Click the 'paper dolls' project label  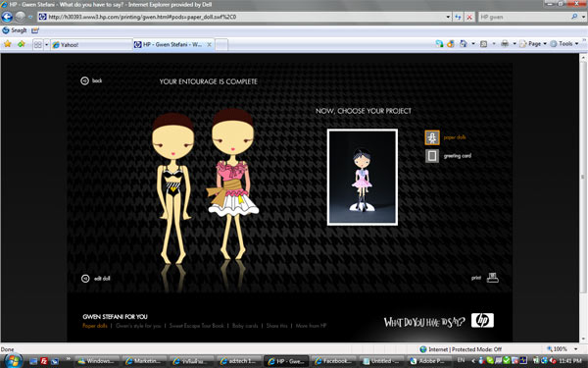pos(455,137)
